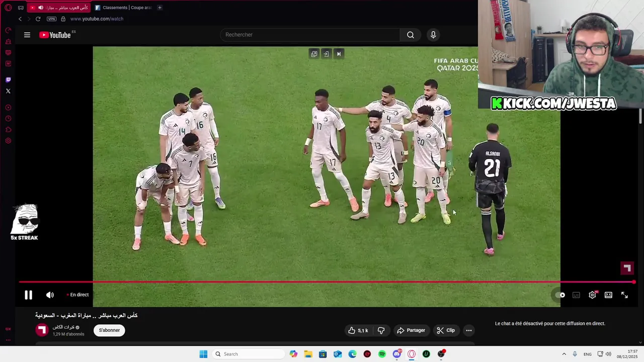644x362 pixels.
Task: Toggle theater mode in the player
Action: (x=608, y=295)
